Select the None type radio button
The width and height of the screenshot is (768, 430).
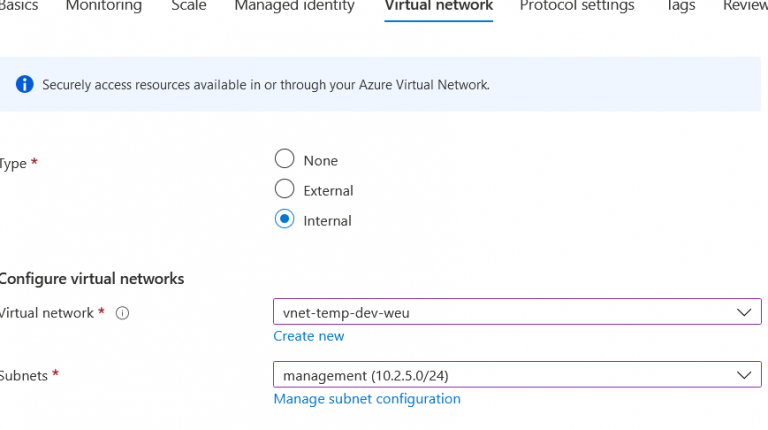284,160
